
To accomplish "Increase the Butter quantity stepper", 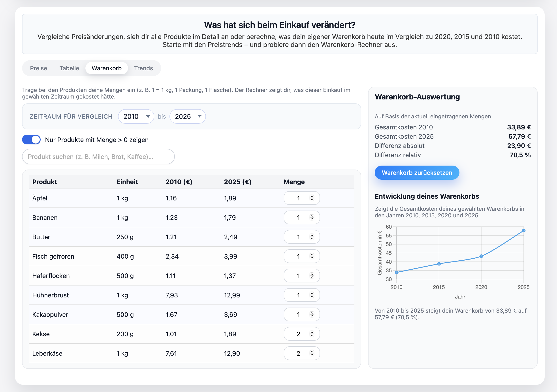I will [x=312, y=235].
